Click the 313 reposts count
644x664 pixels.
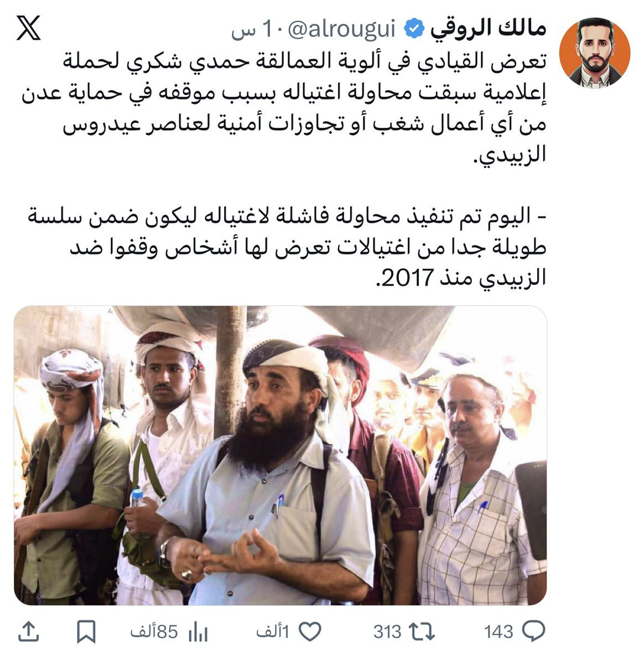click(387, 631)
